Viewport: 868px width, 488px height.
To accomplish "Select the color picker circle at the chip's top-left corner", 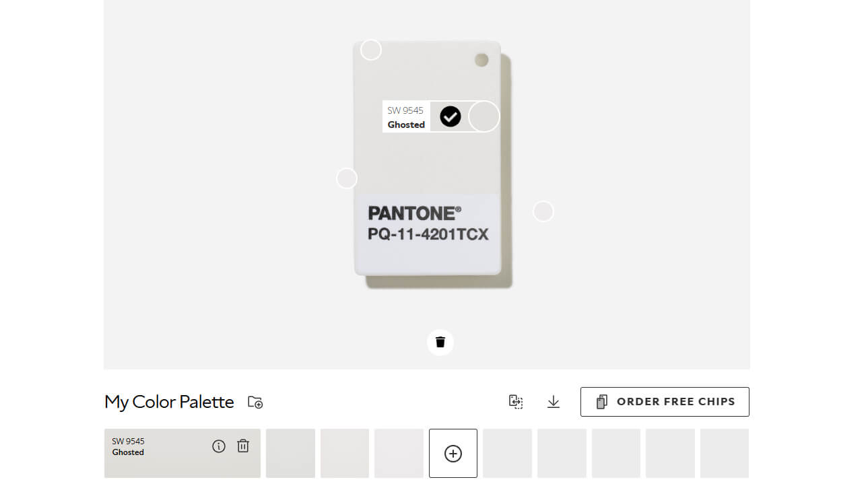I will point(371,50).
